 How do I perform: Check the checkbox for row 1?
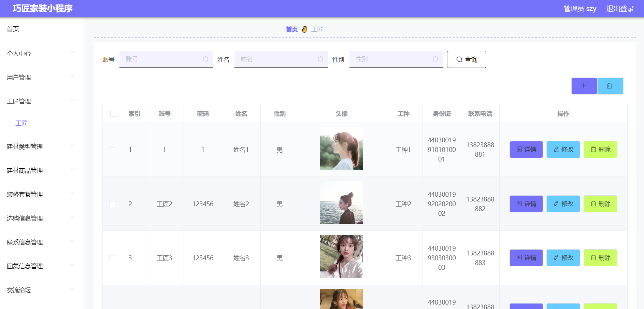(x=112, y=150)
